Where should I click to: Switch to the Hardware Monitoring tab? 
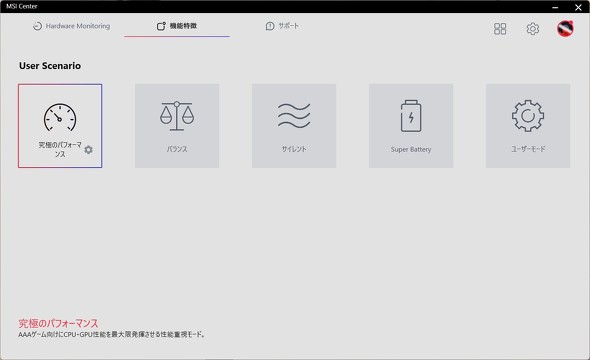[x=71, y=26]
